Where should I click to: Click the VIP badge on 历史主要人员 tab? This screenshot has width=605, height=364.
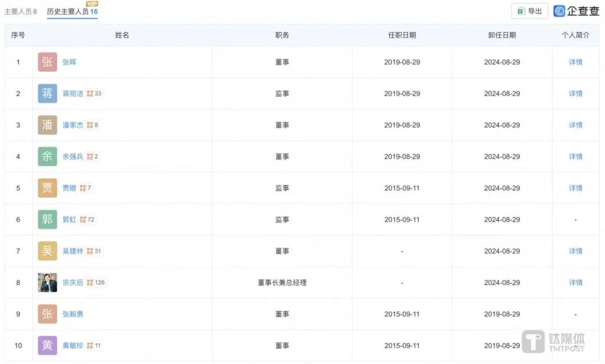point(91,3)
